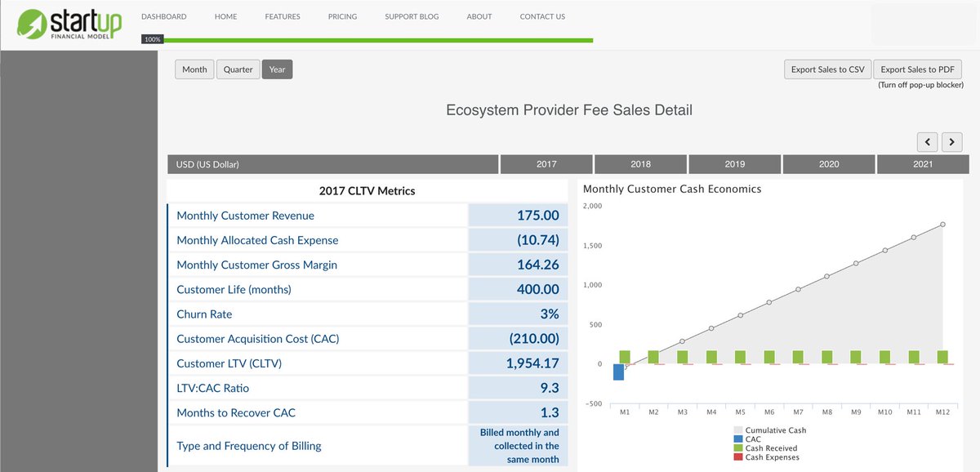This screenshot has height=472, width=980.
Task: Click the 9.3 ratio value
Action: [550, 388]
